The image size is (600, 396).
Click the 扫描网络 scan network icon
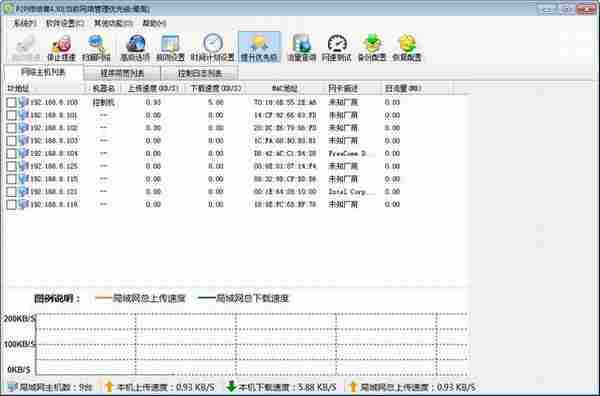96,48
